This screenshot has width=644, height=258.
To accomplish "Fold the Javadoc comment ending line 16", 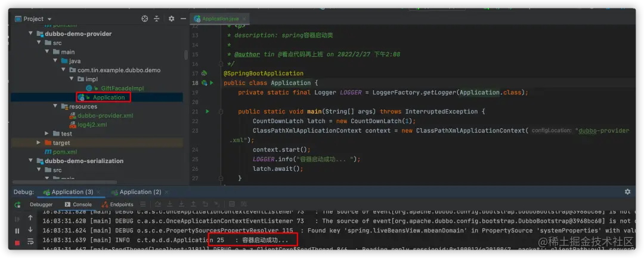I will coord(221,64).
